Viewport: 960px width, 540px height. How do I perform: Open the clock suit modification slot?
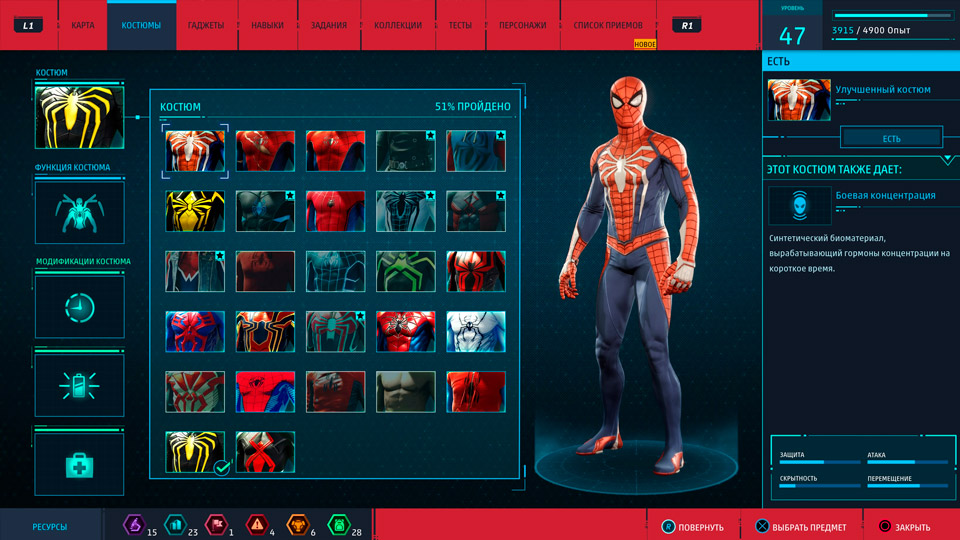pos(80,307)
